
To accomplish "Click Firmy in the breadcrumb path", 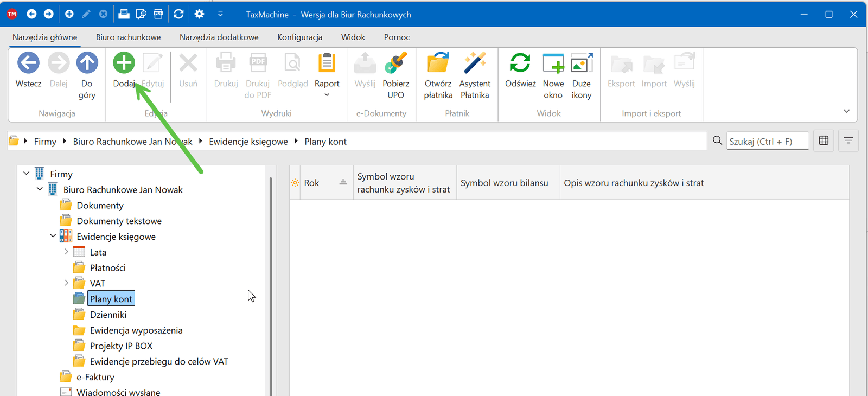I will tap(45, 142).
